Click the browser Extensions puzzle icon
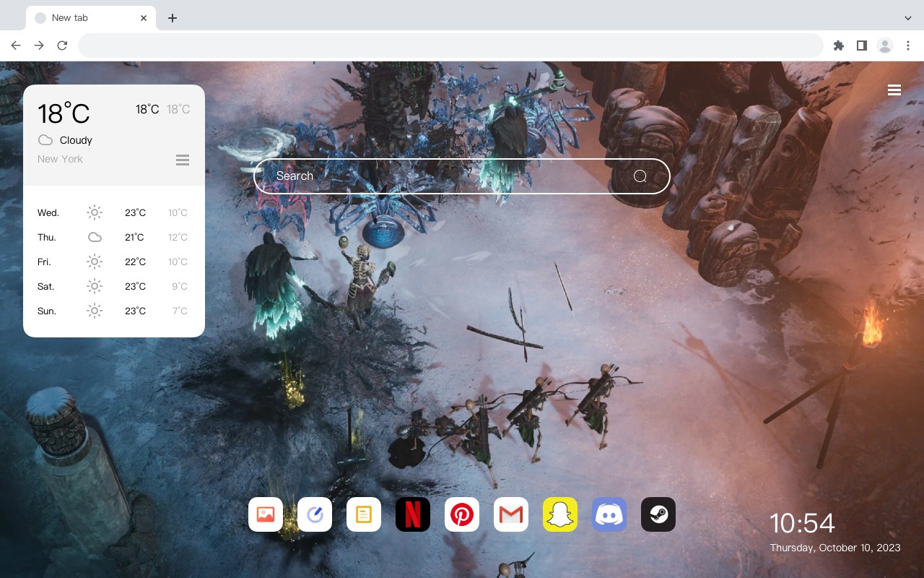Screen dimensions: 924x578 [838, 46]
